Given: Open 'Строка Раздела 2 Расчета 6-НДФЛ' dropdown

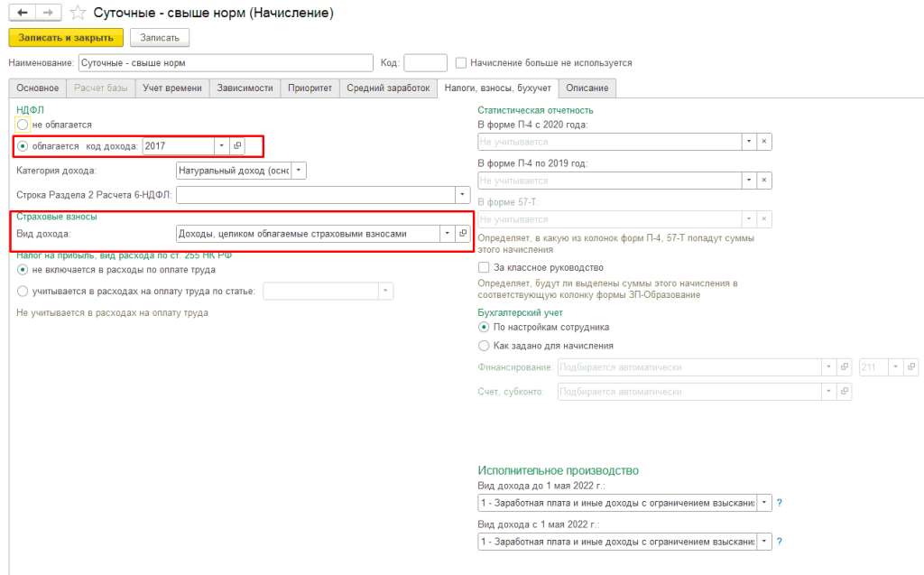Looking at the screenshot, I should 463,194.
